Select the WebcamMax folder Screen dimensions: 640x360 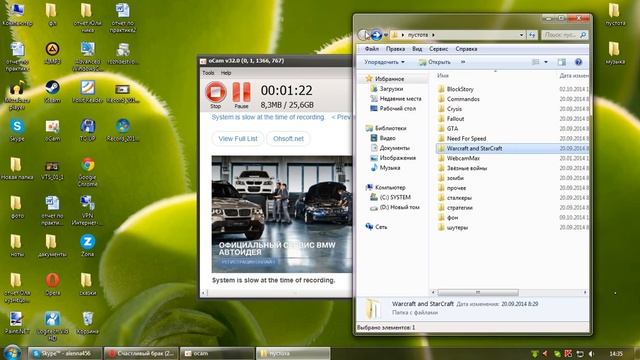pos(463,158)
